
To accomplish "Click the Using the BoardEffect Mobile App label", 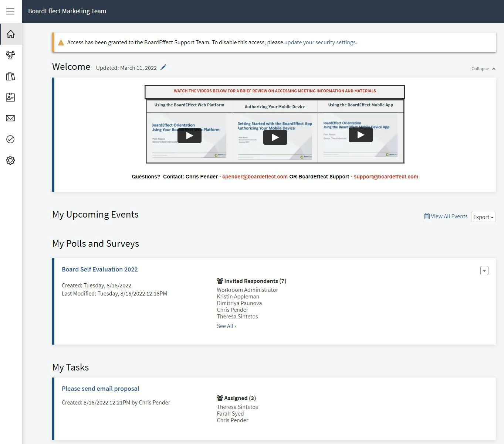I will [361, 105].
